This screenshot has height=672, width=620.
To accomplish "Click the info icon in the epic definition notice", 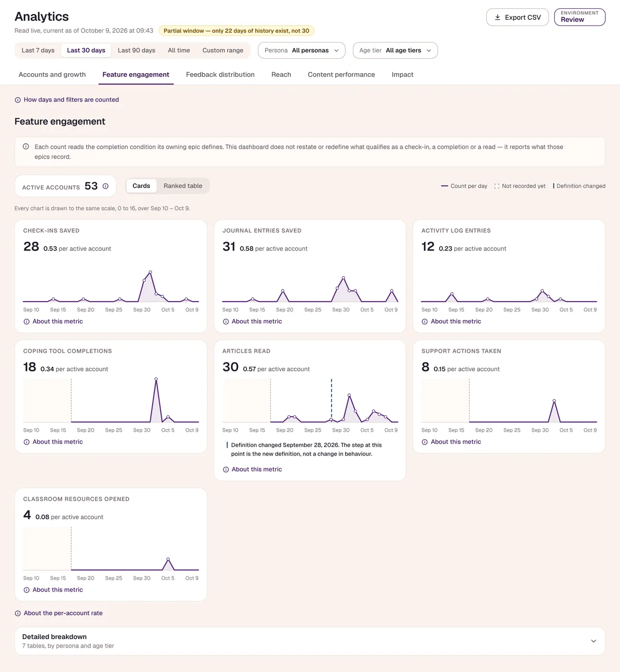I will coord(26,147).
